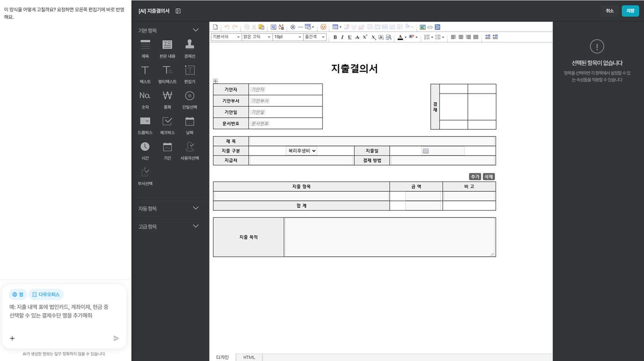The height and width of the screenshot is (361, 644).
Task: Save the form with 저장 button
Action: pos(630,11)
